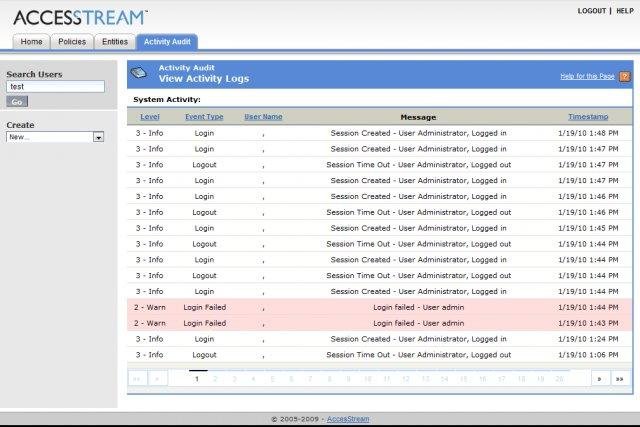This screenshot has width=640, height=427.
Task: Switch to the Policies tab
Action: tap(72, 42)
